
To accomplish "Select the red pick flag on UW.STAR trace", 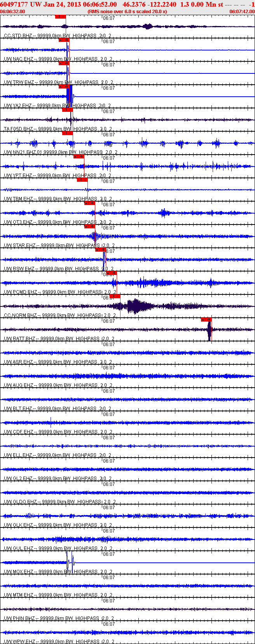I will coord(89,226).
